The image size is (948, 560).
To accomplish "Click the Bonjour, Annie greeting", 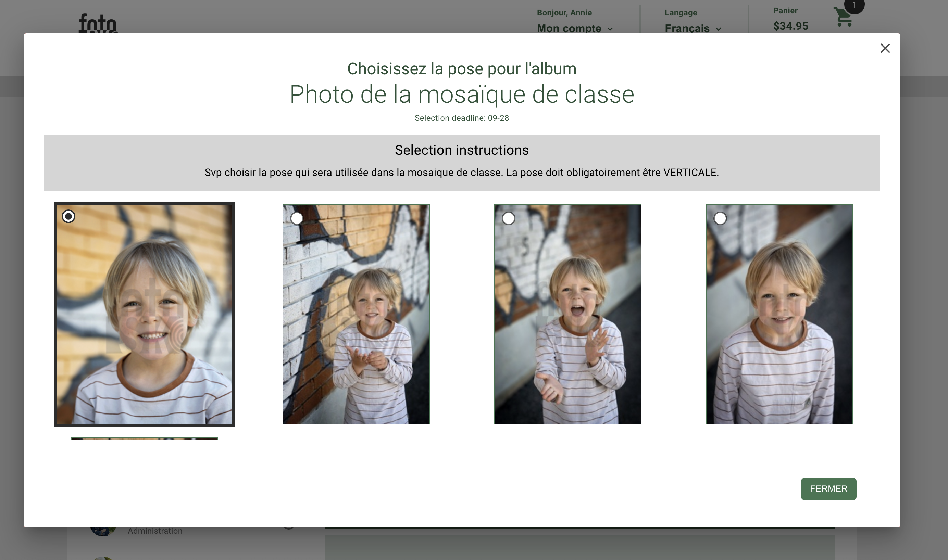I will point(564,12).
